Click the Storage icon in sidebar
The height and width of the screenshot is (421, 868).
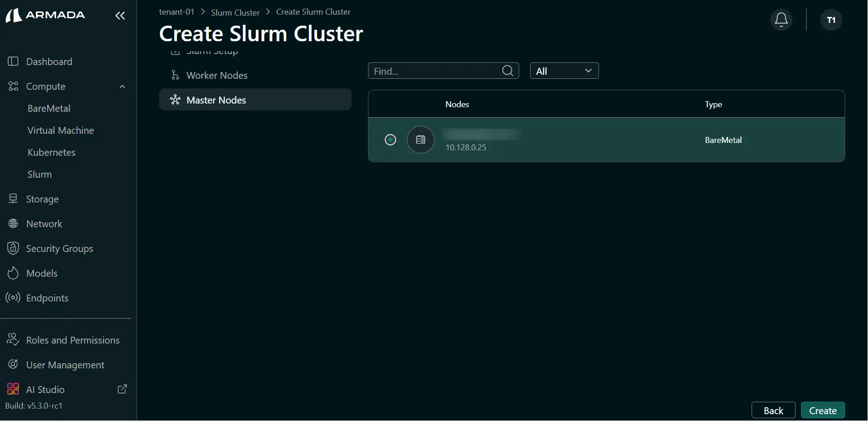click(13, 199)
